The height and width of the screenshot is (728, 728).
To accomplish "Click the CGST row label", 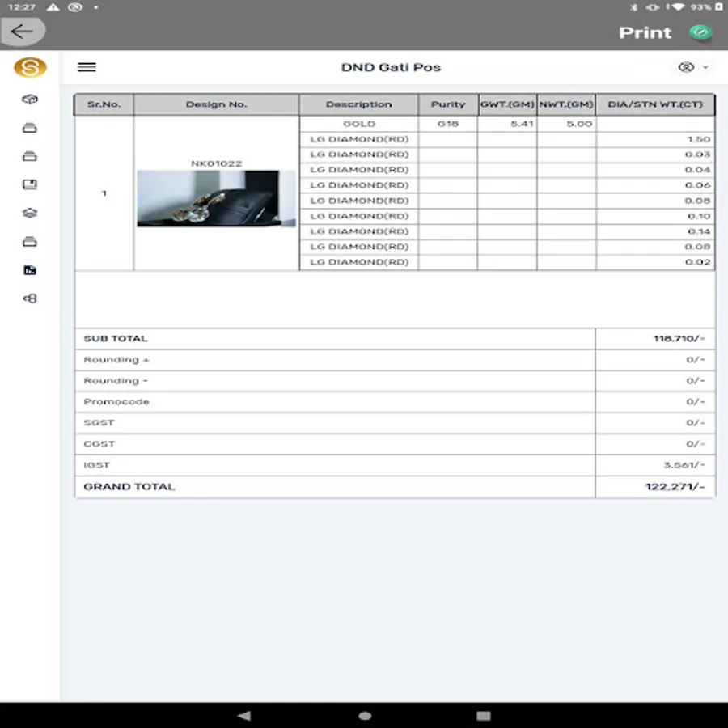I will click(x=99, y=444).
